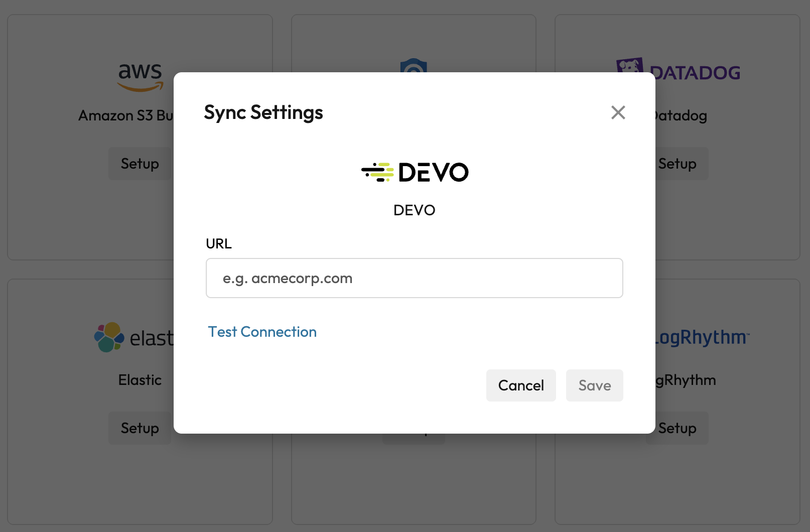
Task: Close the Sync Settings dialog
Action: (x=618, y=112)
